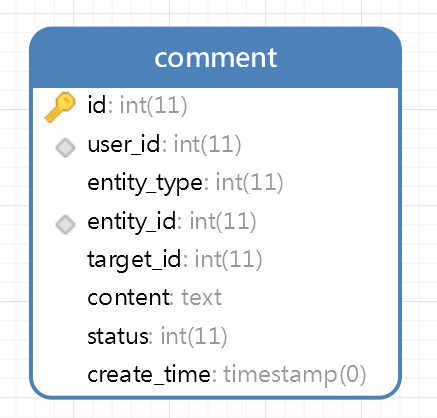The width and height of the screenshot is (437, 418).
Task: Click the diamond index icon beside user_id
Action: [x=65, y=147]
